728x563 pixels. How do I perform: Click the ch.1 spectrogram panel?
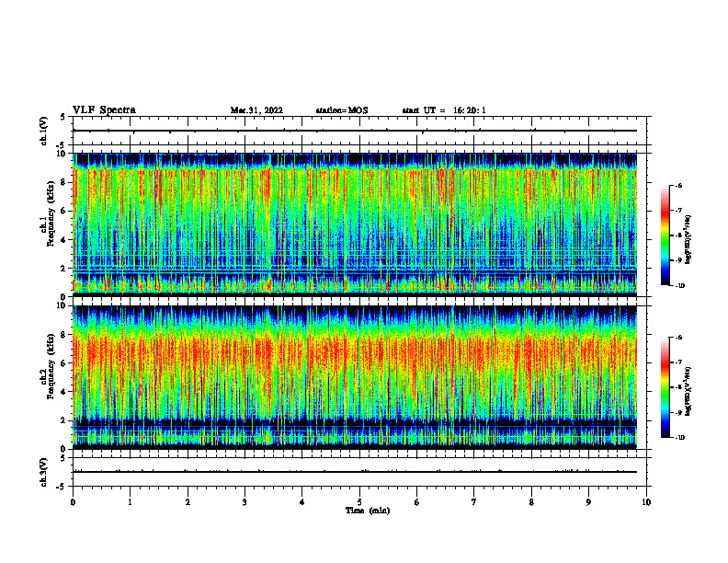[355, 224]
